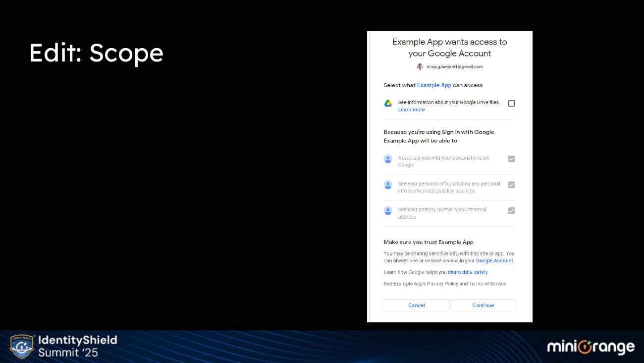The image size is (644, 363).
Task: Click the 'See your primary Google Account email' checkbox
Action: [x=512, y=210]
